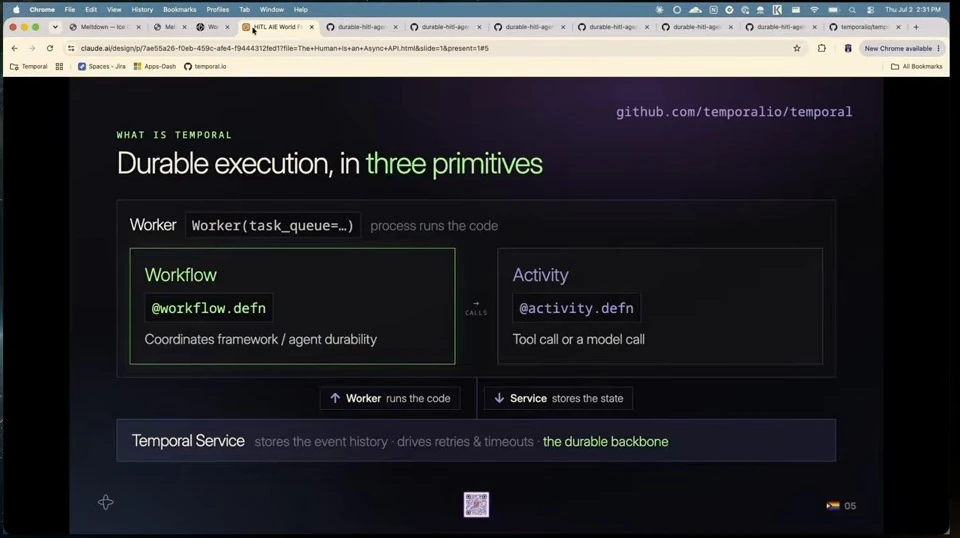Open temporal.io bookmark

205,66
